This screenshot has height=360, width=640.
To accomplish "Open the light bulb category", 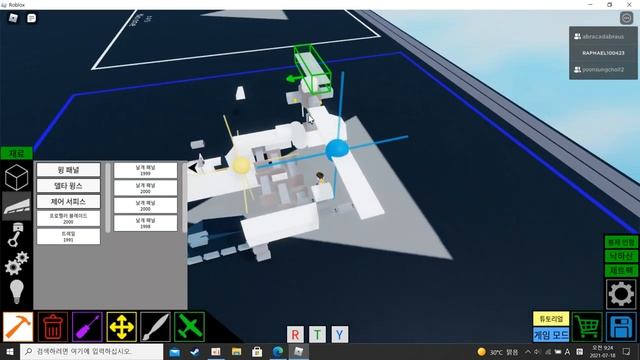I will pyautogui.click(x=16, y=291).
